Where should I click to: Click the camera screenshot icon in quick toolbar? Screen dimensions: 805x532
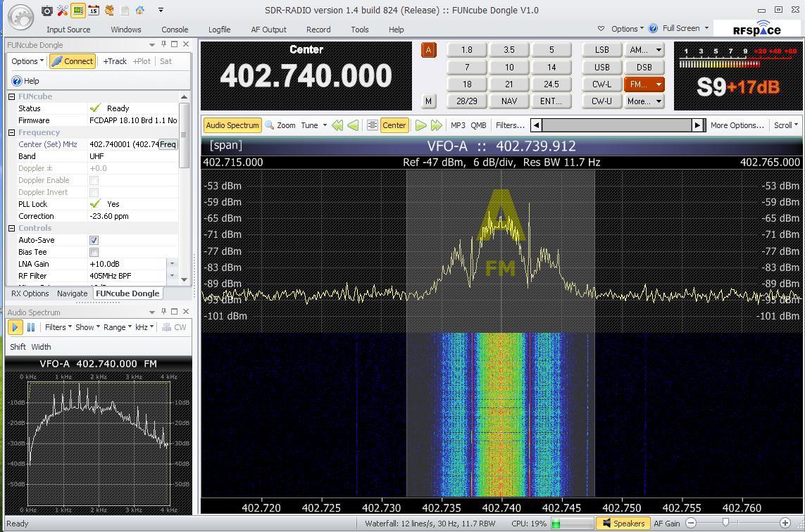tap(47, 11)
